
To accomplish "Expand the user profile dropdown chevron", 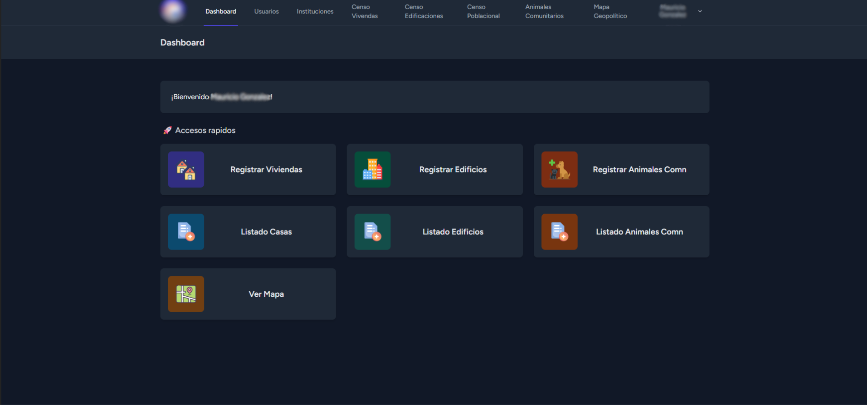I will pos(700,11).
